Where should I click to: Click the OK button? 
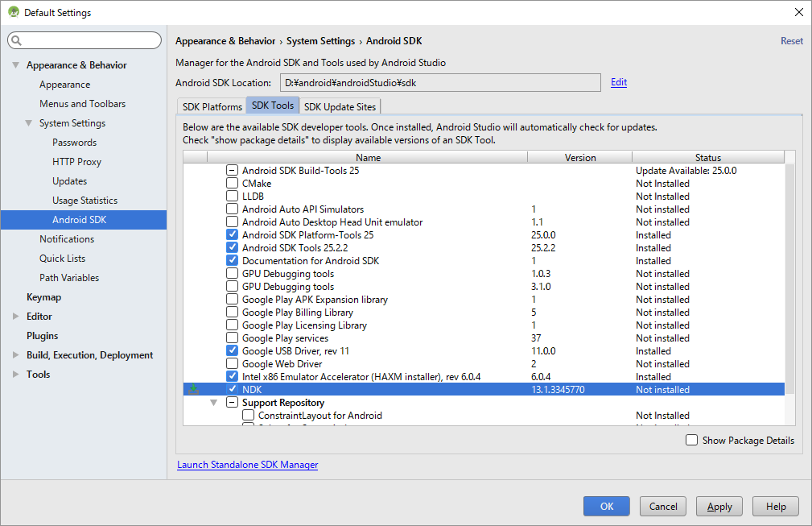[x=607, y=507]
